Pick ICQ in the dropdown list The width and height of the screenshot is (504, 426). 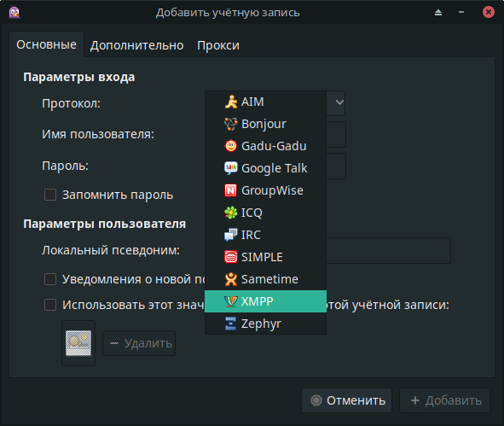(x=265, y=213)
